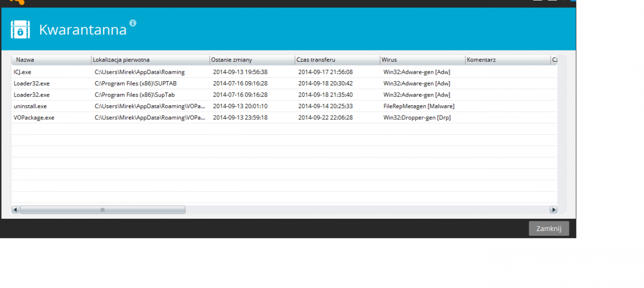The width and height of the screenshot is (644, 288).
Task: Select the uninstall.exe file
Action: pos(284,106)
